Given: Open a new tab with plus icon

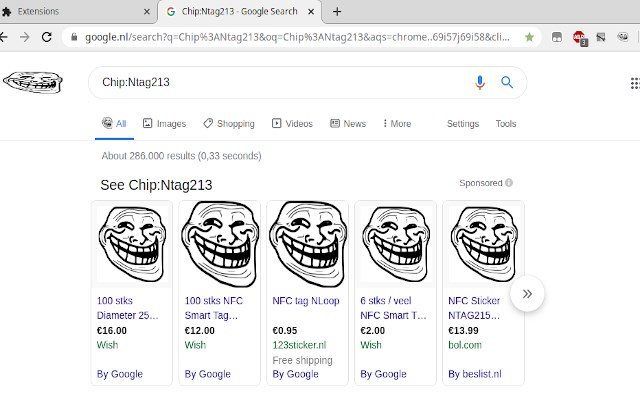Looking at the screenshot, I should pos(337,12).
